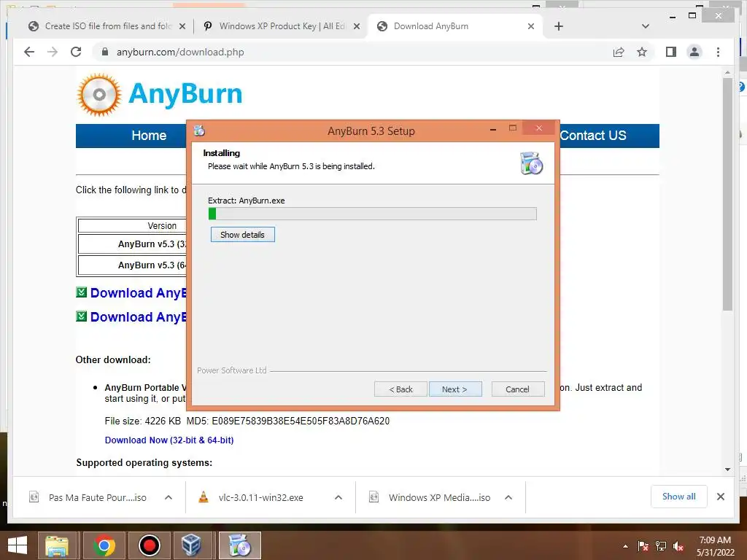The width and height of the screenshot is (747, 560).
Task: Open the tab search chevron
Action: [x=646, y=26]
